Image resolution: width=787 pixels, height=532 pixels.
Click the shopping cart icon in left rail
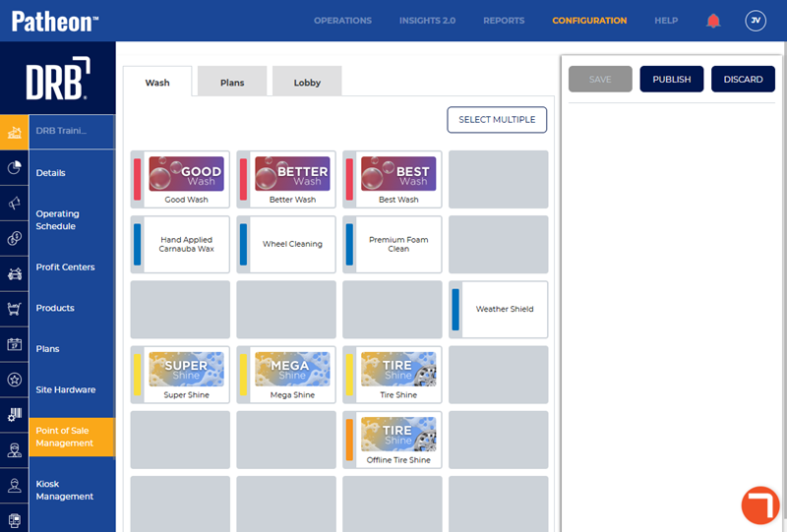tap(14, 309)
